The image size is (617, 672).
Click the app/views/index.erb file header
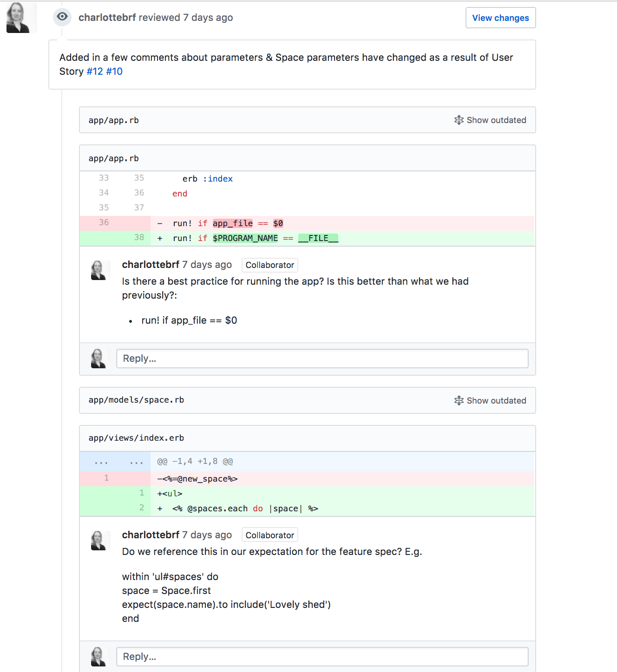[136, 438]
